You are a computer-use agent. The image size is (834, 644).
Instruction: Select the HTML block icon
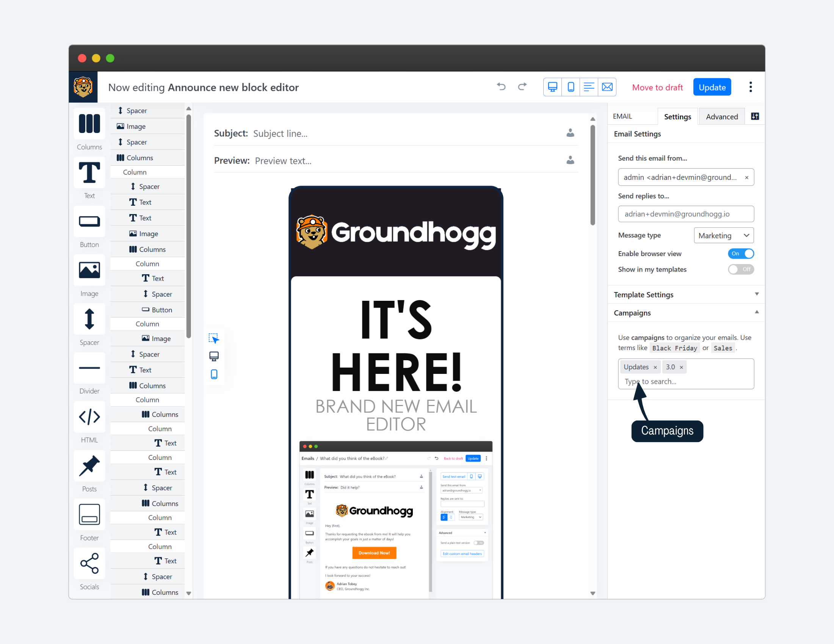(x=89, y=417)
